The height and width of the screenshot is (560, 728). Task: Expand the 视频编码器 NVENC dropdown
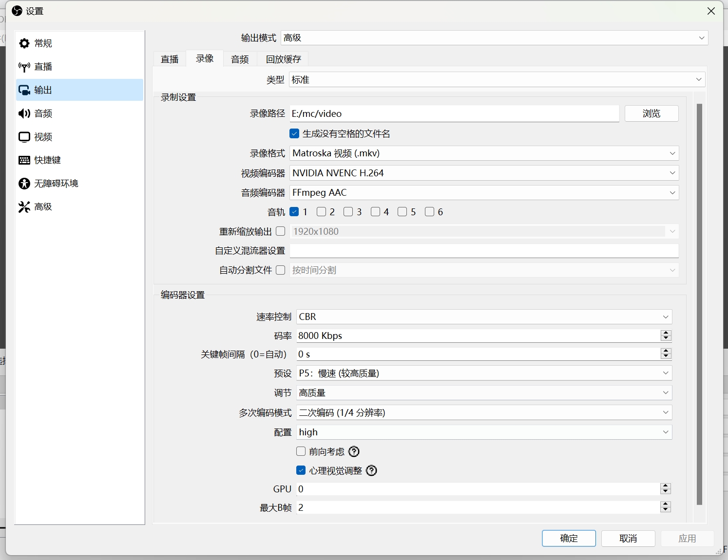(x=484, y=173)
